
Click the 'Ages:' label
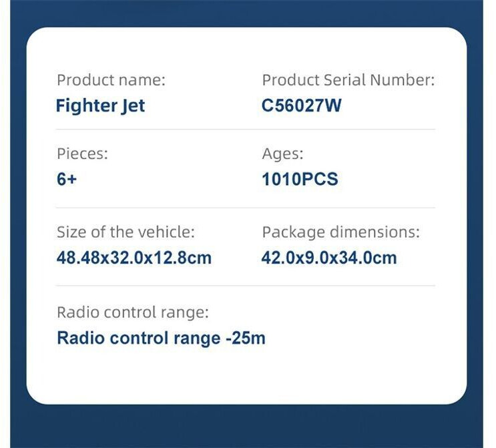pyautogui.click(x=282, y=154)
